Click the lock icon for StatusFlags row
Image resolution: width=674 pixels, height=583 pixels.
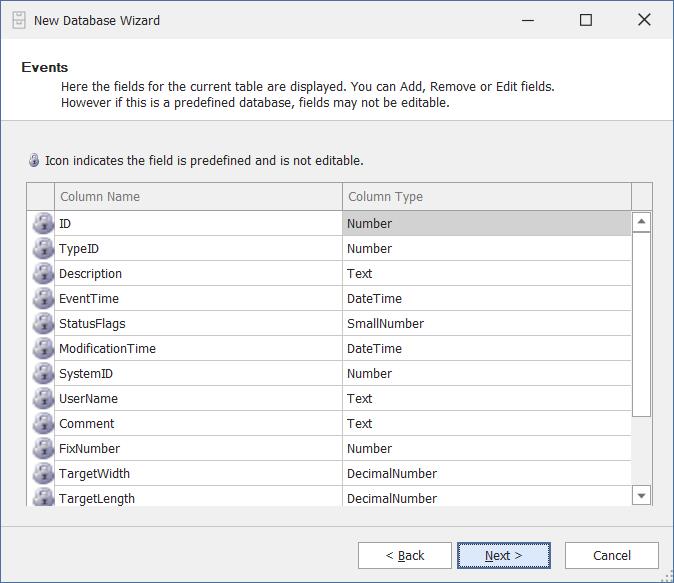point(42,324)
